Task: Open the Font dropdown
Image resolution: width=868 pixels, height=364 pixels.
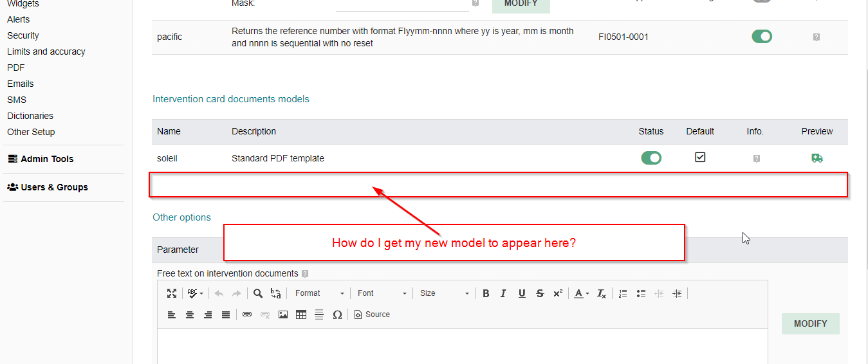Action: click(x=382, y=293)
